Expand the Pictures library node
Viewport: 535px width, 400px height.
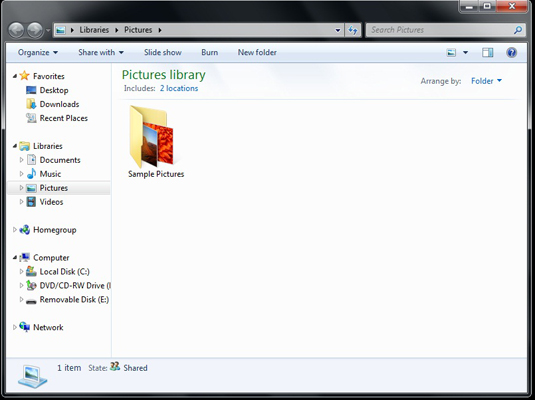point(21,188)
